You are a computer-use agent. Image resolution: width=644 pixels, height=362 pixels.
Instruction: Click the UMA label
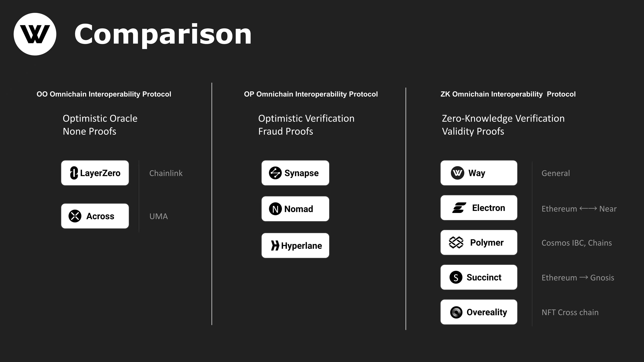(158, 216)
